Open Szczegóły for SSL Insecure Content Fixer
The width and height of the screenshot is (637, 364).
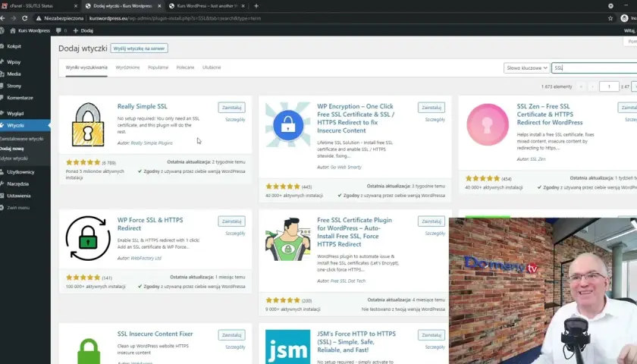click(x=235, y=347)
